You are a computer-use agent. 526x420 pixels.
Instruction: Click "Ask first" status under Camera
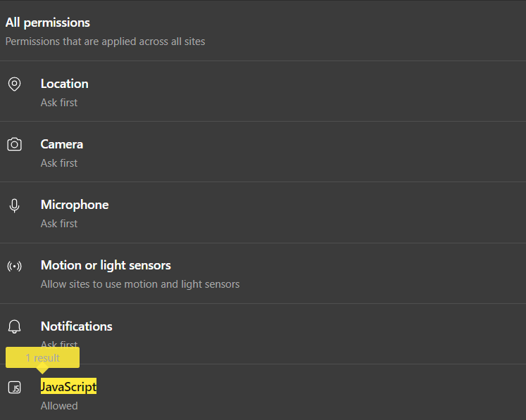click(59, 163)
